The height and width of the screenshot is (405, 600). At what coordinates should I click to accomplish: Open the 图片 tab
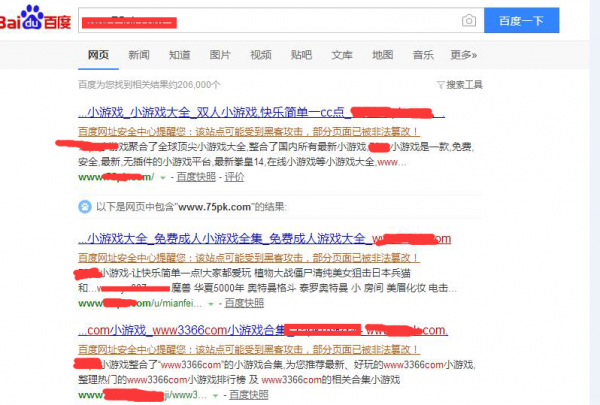coord(220,55)
